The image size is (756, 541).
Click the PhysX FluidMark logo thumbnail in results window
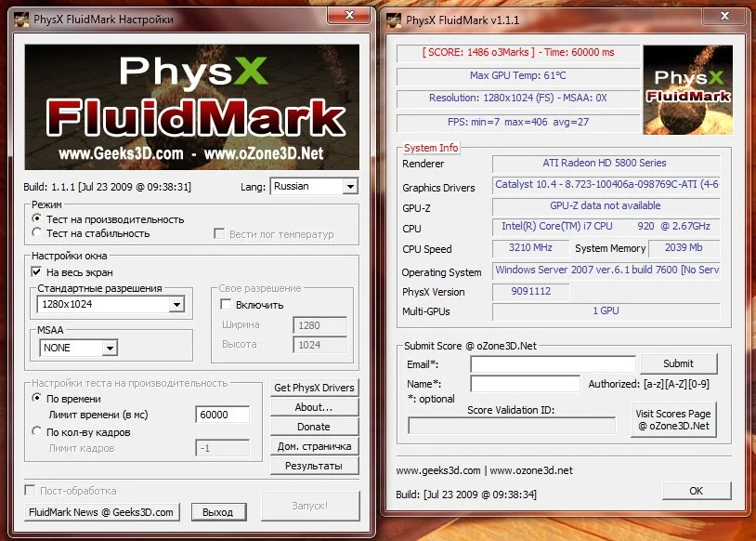pyautogui.click(x=687, y=90)
